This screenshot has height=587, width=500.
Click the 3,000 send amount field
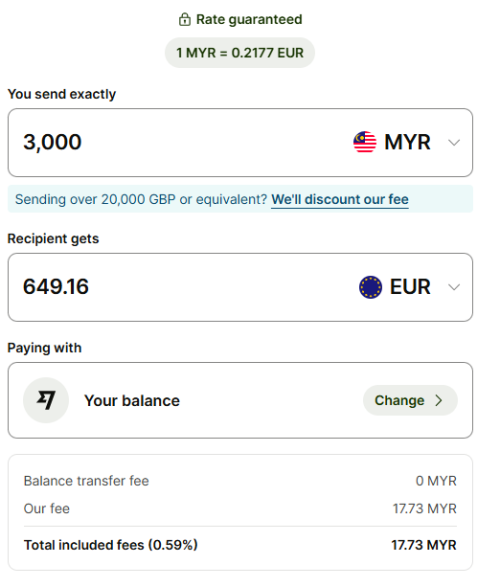[240, 143]
